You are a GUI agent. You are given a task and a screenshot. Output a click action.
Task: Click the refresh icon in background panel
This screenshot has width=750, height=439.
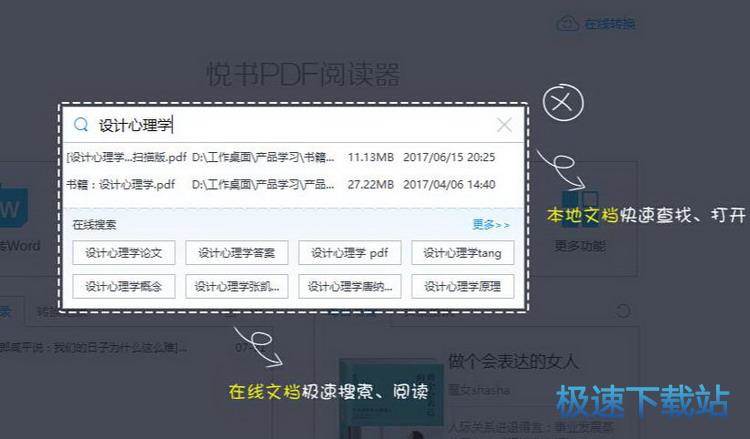(623, 311)
